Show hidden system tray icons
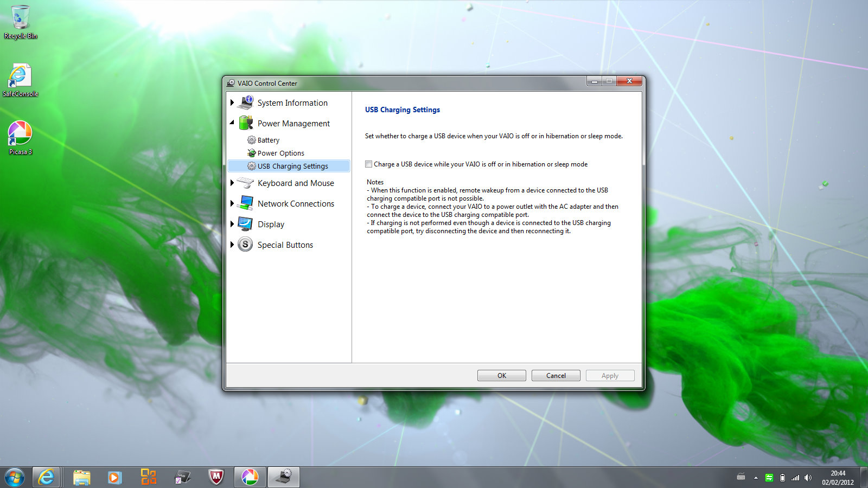Image resolution: width=868 pixels, height=488 pixels. pos(756,478)
